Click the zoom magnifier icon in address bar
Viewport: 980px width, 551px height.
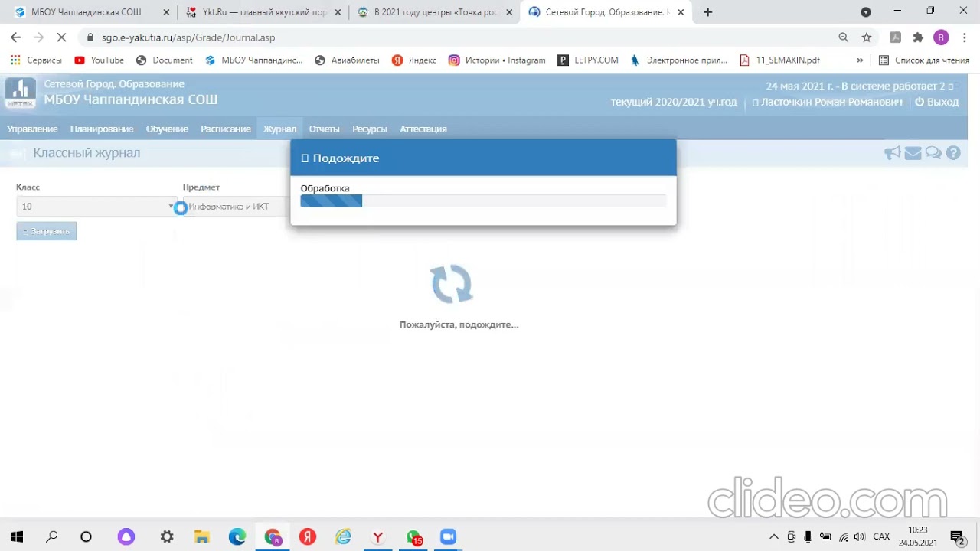pos(843,37)
